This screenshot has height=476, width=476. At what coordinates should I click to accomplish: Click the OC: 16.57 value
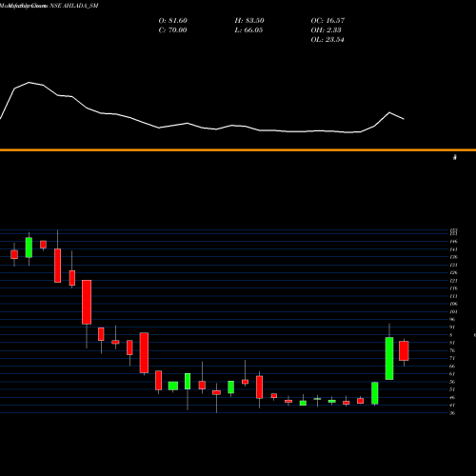coord(327,21)
